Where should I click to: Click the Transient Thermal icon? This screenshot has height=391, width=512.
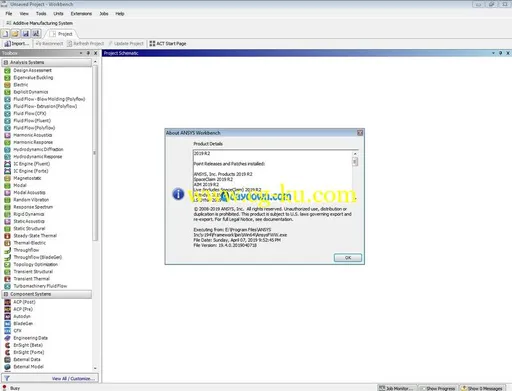[x=7, y=279]
